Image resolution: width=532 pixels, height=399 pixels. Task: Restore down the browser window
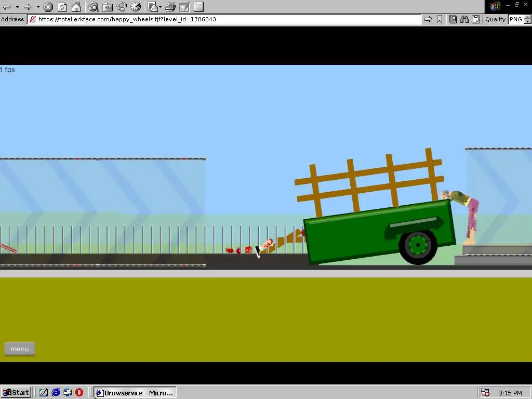(517, 5)
